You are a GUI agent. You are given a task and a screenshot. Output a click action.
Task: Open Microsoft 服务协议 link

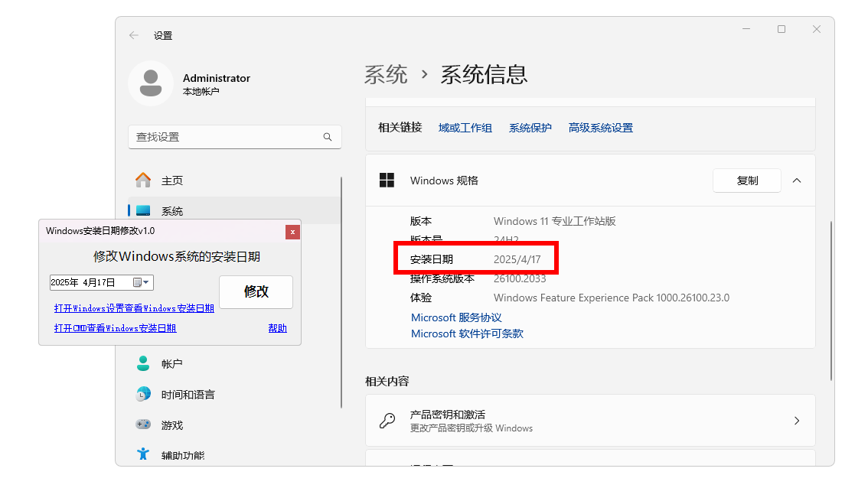tap(456, 317)
